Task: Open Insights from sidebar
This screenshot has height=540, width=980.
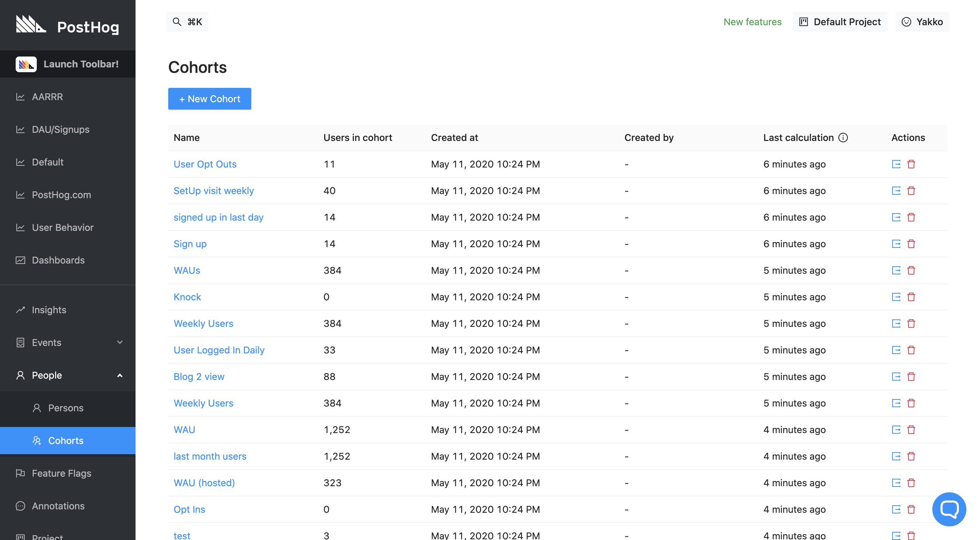Action: click(x=49, y=310)
